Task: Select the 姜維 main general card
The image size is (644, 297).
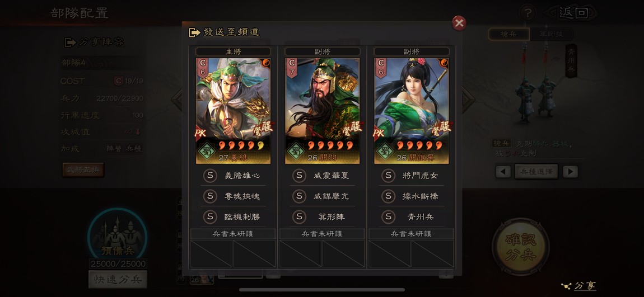Action: click(x=233, y=111)
